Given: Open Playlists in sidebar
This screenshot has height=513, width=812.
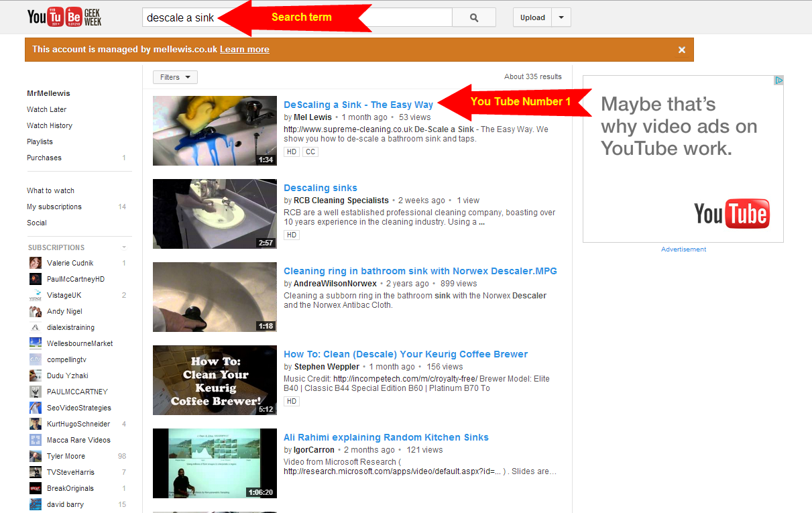Looking at the screenshot, I should point(40,141).
